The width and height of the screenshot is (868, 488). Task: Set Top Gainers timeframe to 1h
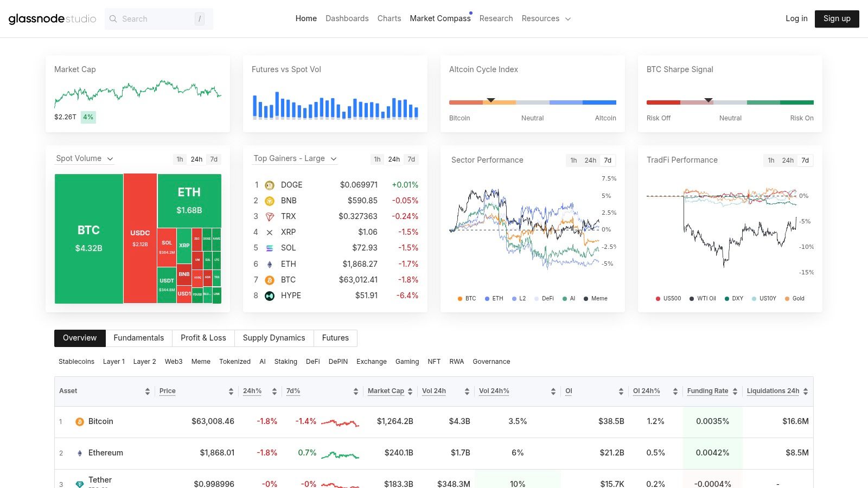click(377, 159)
